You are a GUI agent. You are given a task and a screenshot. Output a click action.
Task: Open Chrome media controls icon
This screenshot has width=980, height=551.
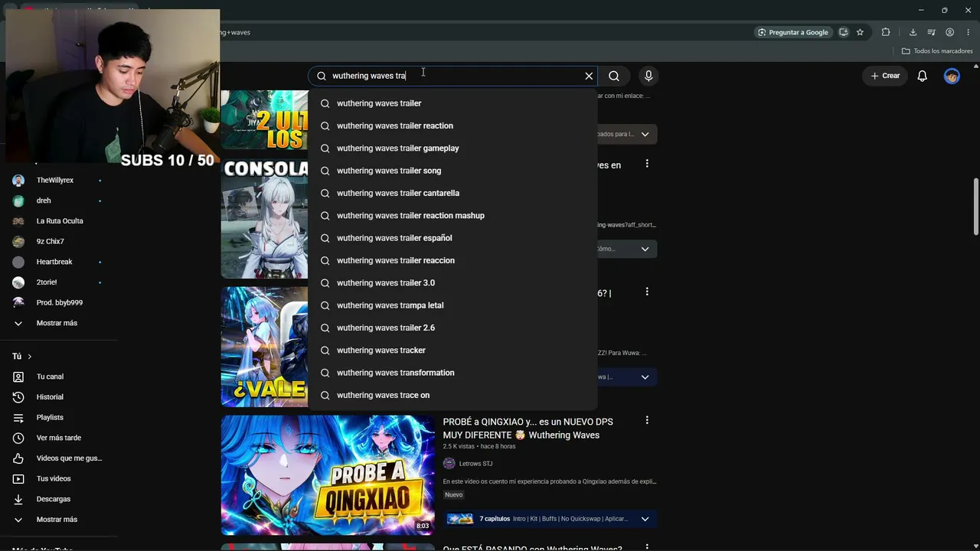click(931, 32)
